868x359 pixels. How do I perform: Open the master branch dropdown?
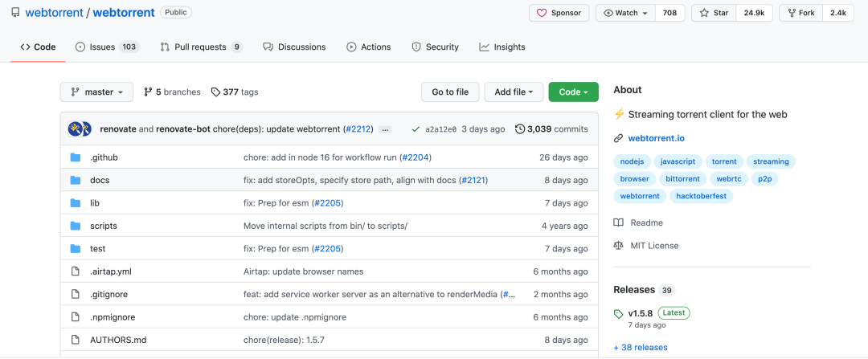[96, 92]
